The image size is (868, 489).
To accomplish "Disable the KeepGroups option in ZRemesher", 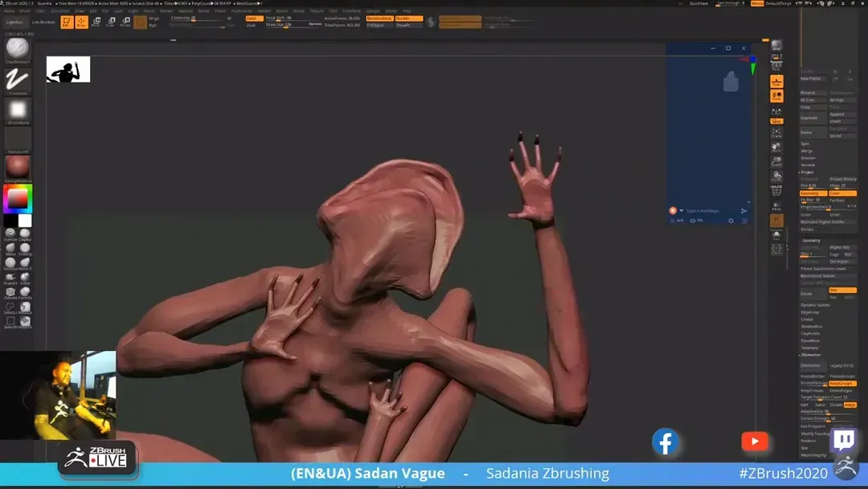I will pyautogui.click(x=843, y=383).
